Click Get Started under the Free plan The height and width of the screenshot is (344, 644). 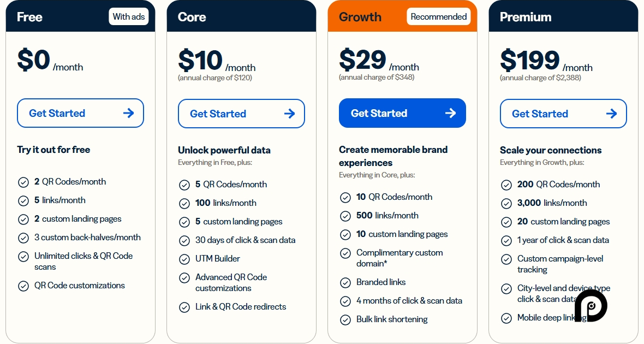click(x=80, y=113)
